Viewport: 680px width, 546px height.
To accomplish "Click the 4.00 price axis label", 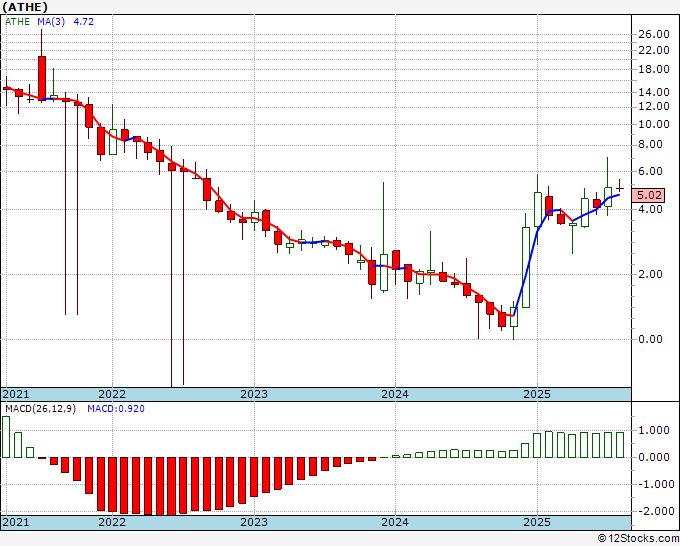I will (651, 209).
